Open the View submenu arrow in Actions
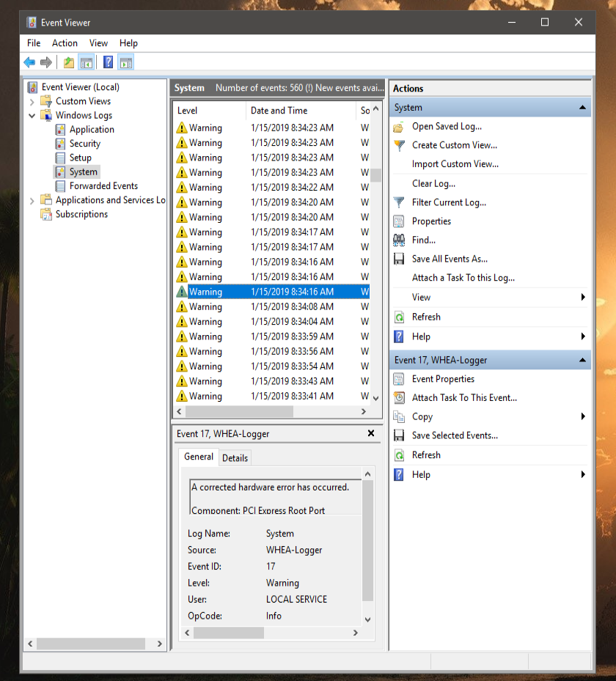The width and height of the screenshot is (616, 681). (x=583, y=297)
